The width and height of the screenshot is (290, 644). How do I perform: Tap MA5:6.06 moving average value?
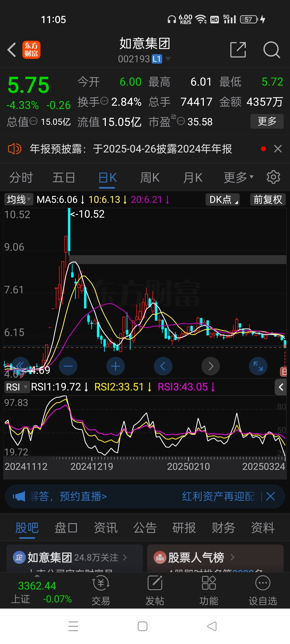[57, 199]
